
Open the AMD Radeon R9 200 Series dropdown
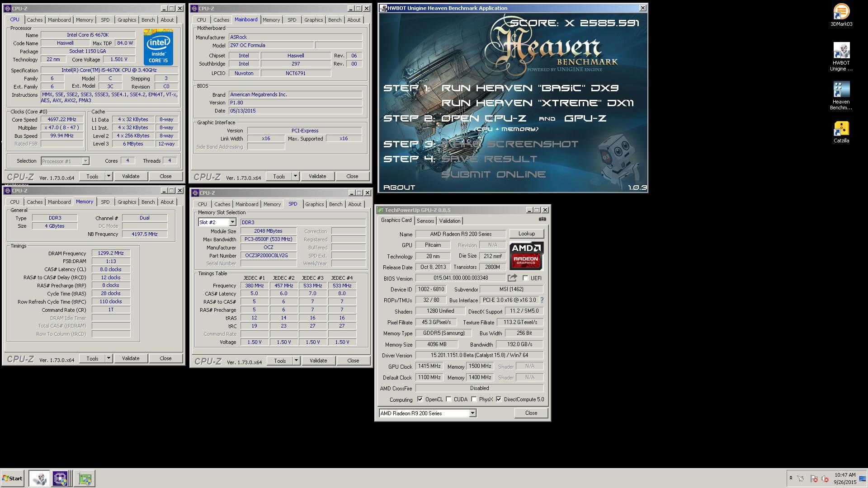coord(472,413)
